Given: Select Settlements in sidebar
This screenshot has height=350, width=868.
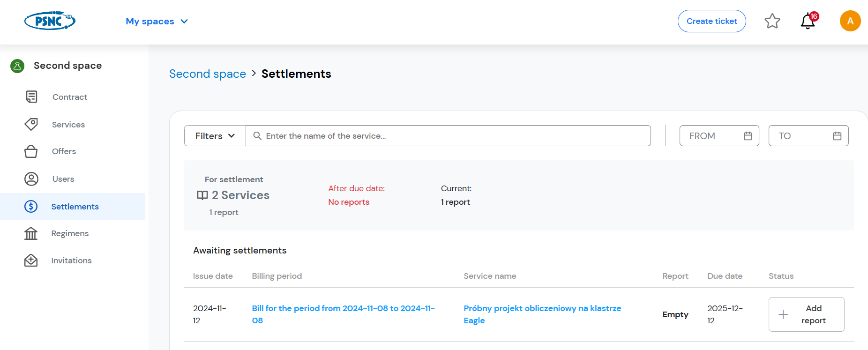Looking at the screenshot, I should tap(73, 207).
